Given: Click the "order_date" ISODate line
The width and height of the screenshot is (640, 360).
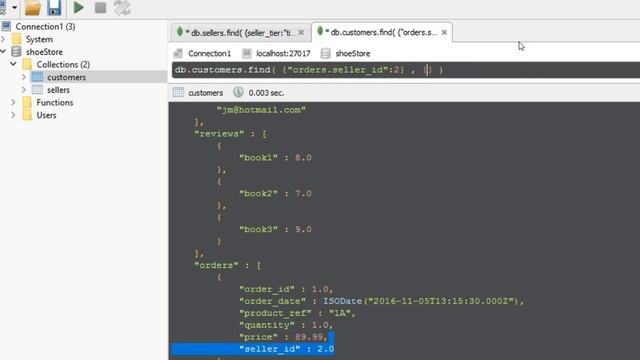Looking at the screenshot, I should coord(382,301).
